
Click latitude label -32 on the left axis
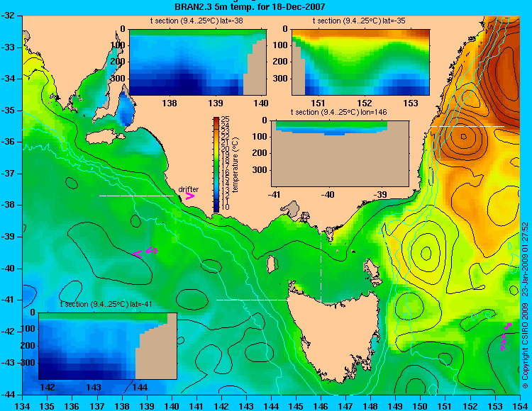[9, 16]
